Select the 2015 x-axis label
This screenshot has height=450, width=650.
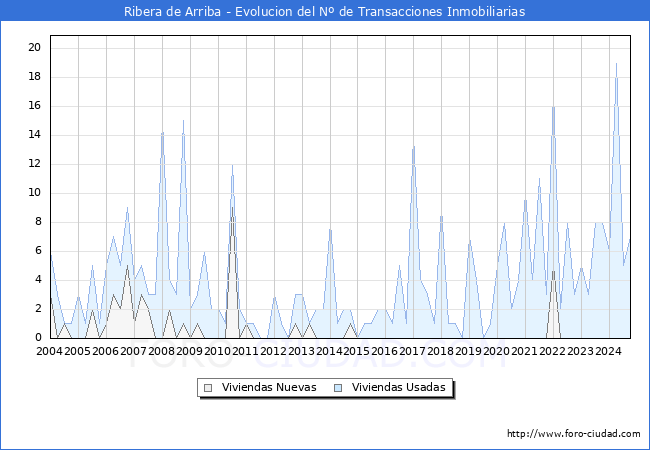[357, 351]
